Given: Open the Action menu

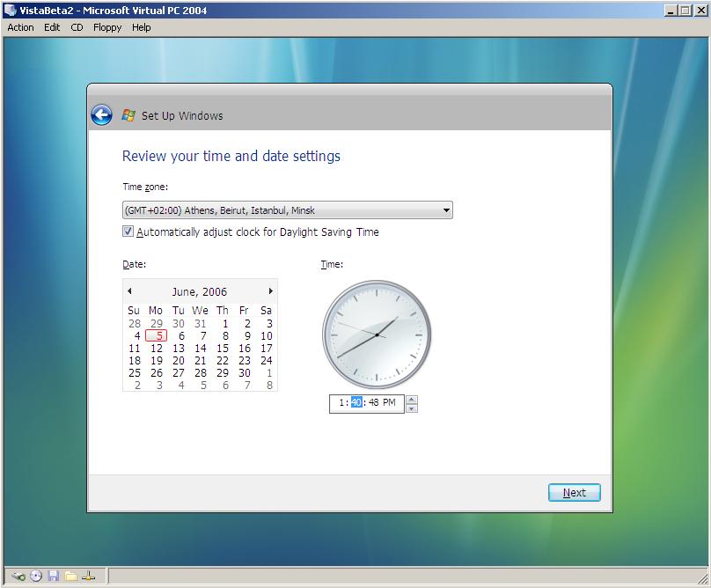Looking at the screenshot, I should (x=20, y=27).
